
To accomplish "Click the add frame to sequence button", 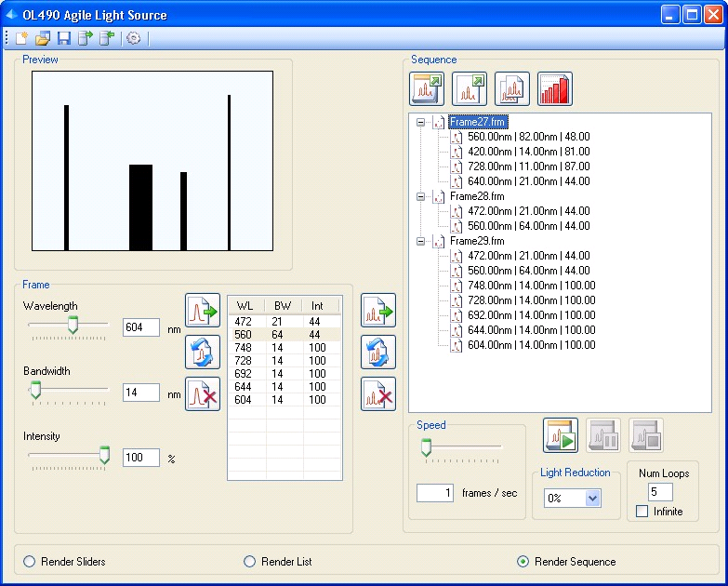I will (378, 310).
